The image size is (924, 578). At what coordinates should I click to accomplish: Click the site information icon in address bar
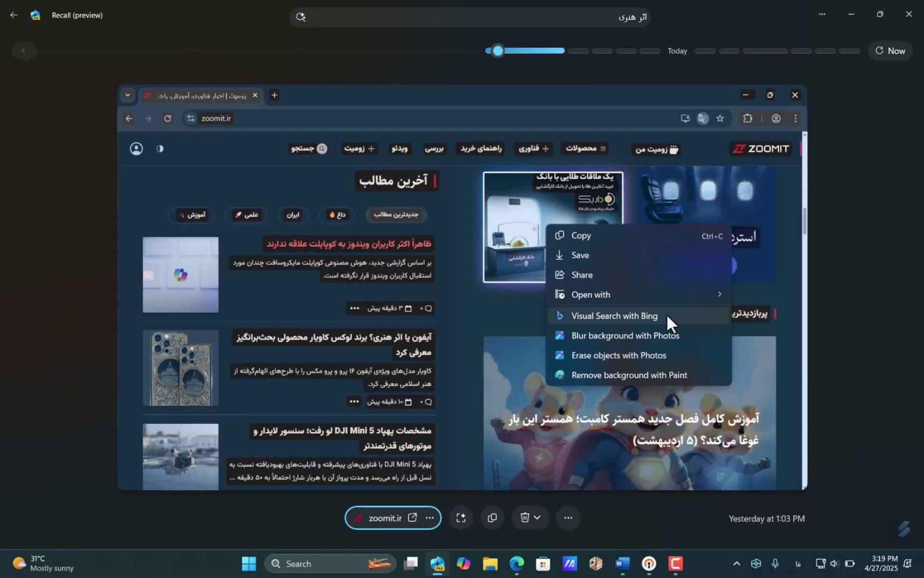(191, 118)
